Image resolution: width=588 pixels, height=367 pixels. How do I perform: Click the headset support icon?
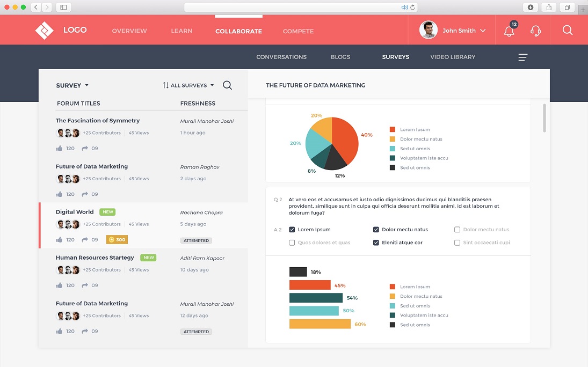(x=535, y=31)
